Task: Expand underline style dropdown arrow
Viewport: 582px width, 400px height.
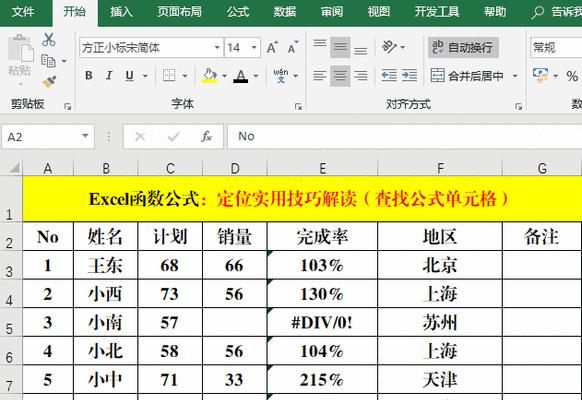Action: 145,76
